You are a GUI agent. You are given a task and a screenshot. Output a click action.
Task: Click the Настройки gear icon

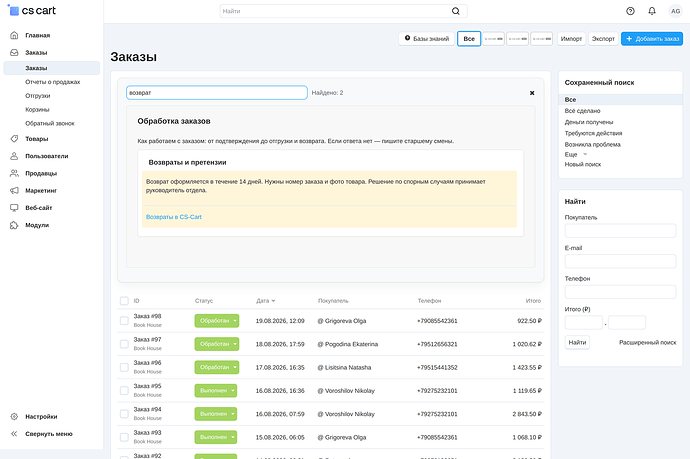click(14, 416)
